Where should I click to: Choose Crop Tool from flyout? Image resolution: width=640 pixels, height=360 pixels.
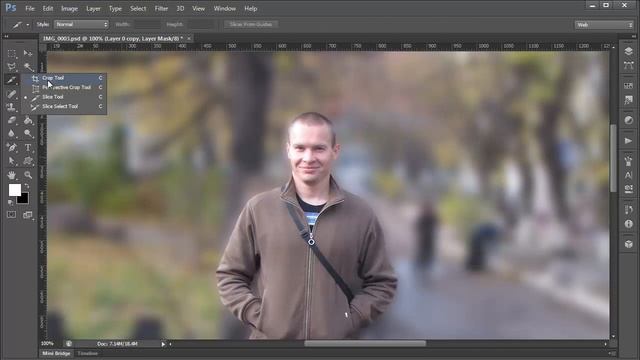pyautogui.click(x=64, y=78)
